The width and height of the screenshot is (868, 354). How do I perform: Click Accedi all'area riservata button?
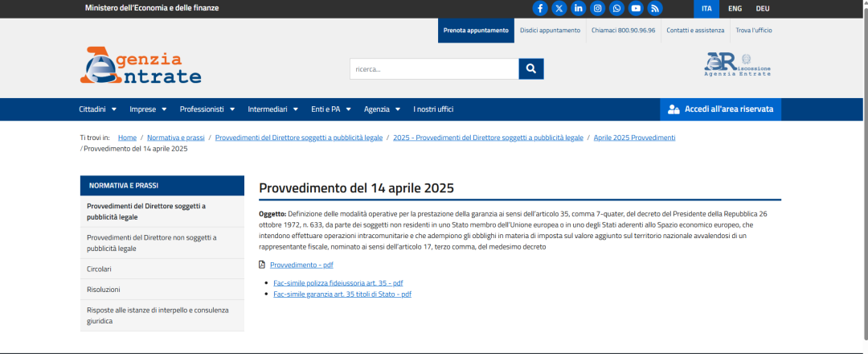pyautogui.click(x=720, y=109)
